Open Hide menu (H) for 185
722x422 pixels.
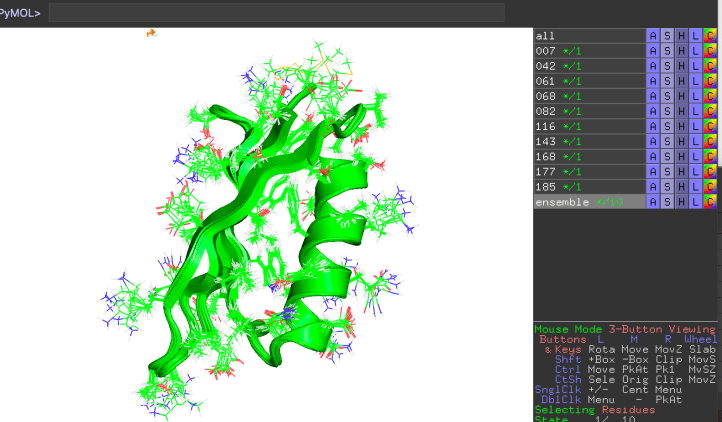[x=681, y=187]
